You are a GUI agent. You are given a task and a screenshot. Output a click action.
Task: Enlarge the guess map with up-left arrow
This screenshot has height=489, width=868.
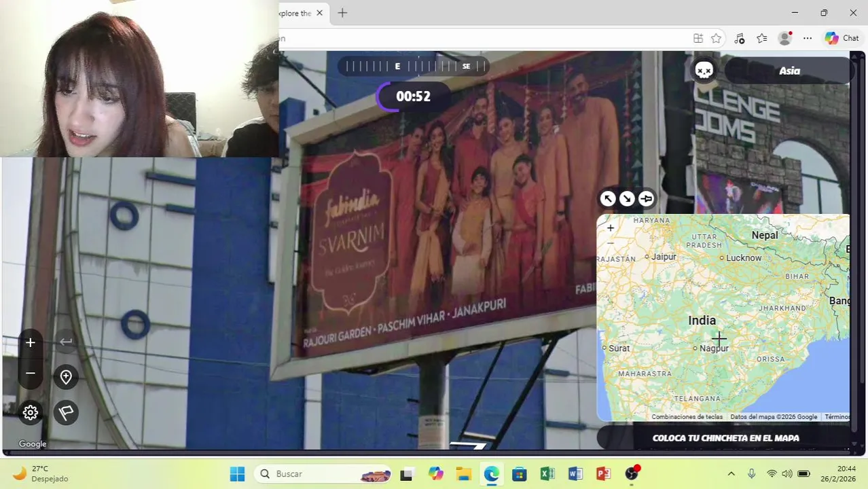608,198
